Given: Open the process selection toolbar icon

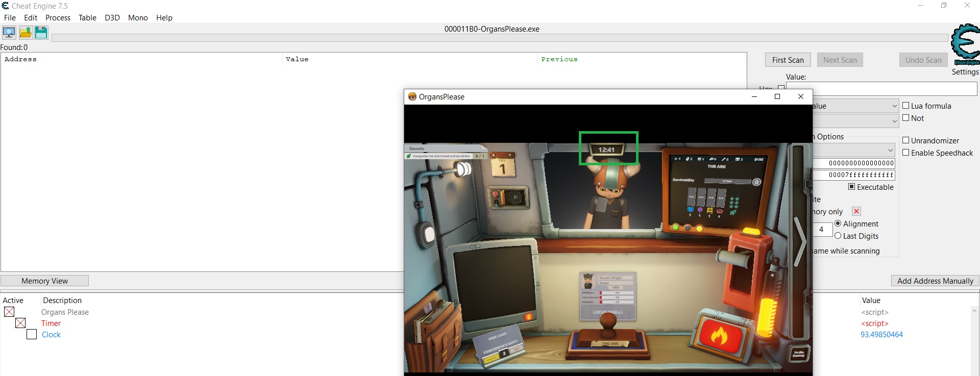Looking at the screenshot, I should (9, 33).
